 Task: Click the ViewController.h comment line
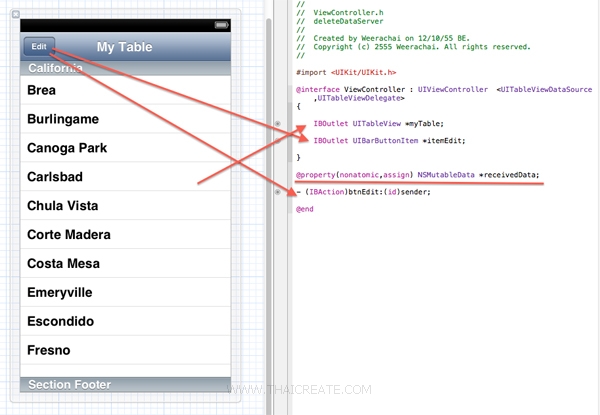[x=340, y=13]
